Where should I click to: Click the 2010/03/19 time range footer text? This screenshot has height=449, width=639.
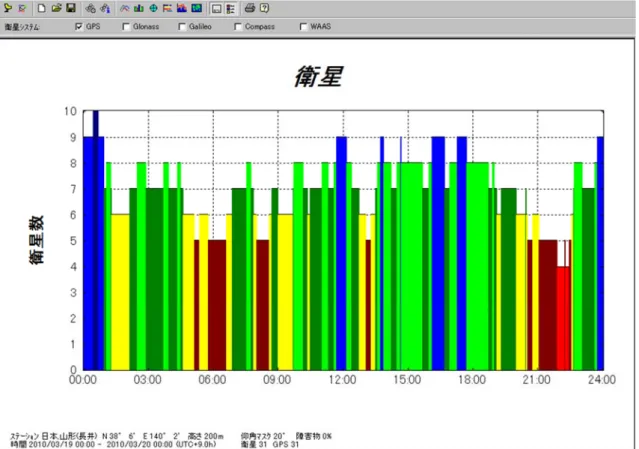click(114, 444)
